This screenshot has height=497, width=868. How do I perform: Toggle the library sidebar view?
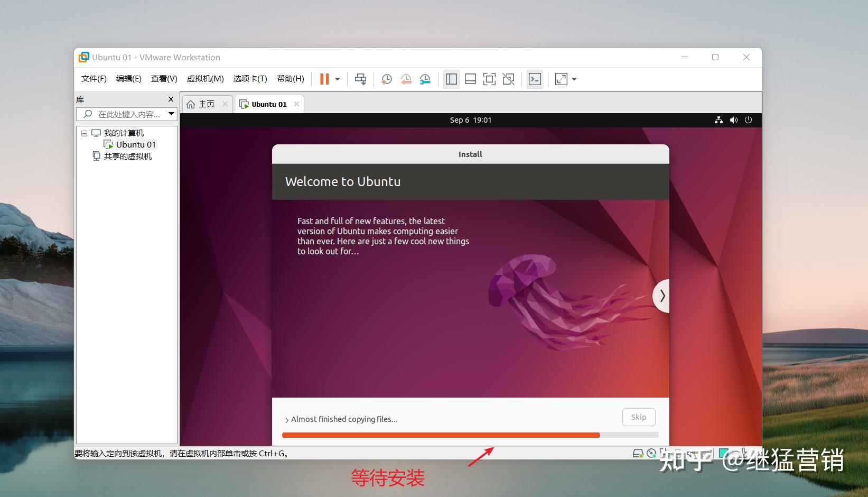pos(451,79)
